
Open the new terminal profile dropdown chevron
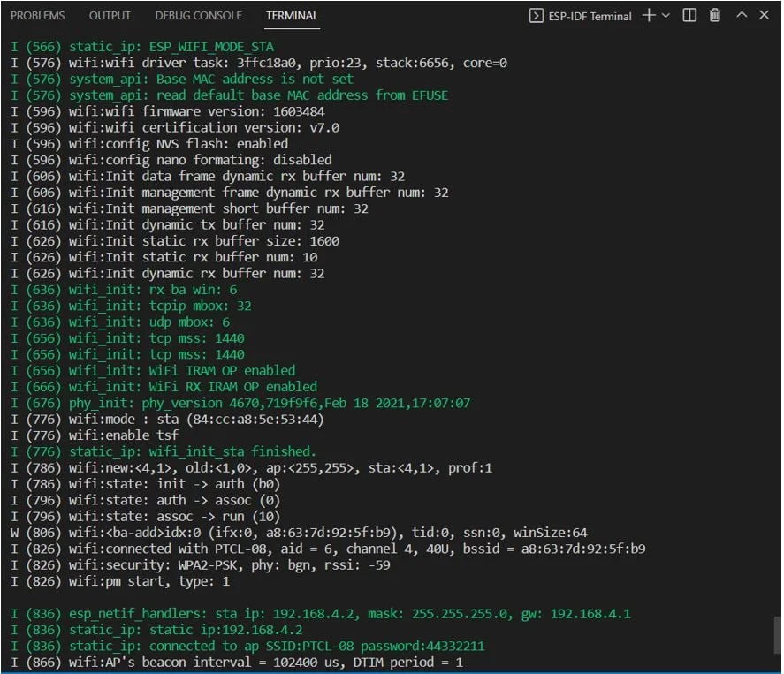click(666, 15)
